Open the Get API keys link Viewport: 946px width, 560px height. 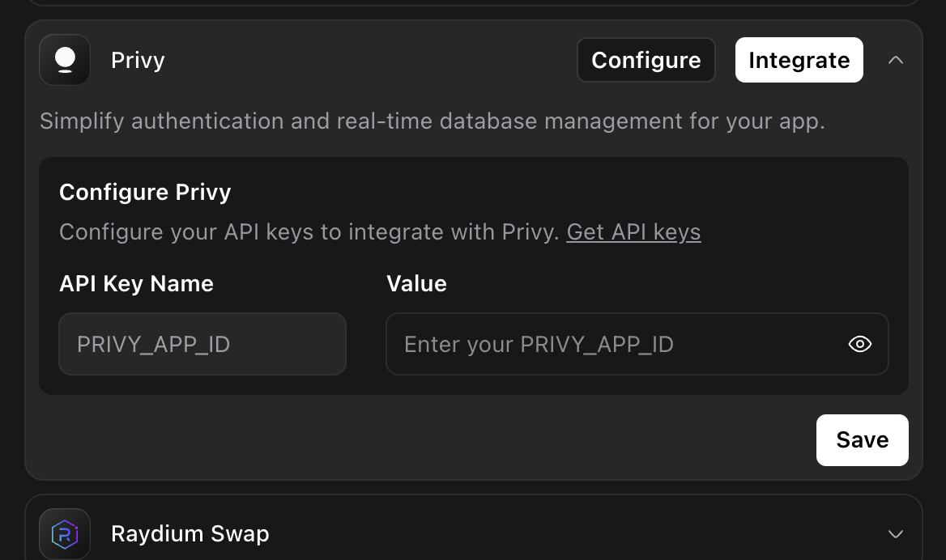pos(633,232)
